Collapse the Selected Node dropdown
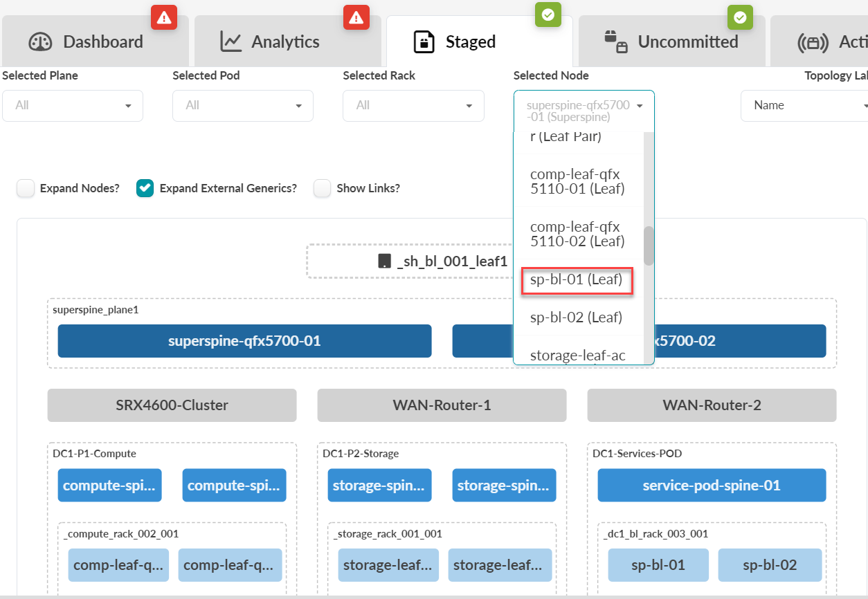Image resolution: width=868 pixels, height=599 pixels. tap(584, 111)
